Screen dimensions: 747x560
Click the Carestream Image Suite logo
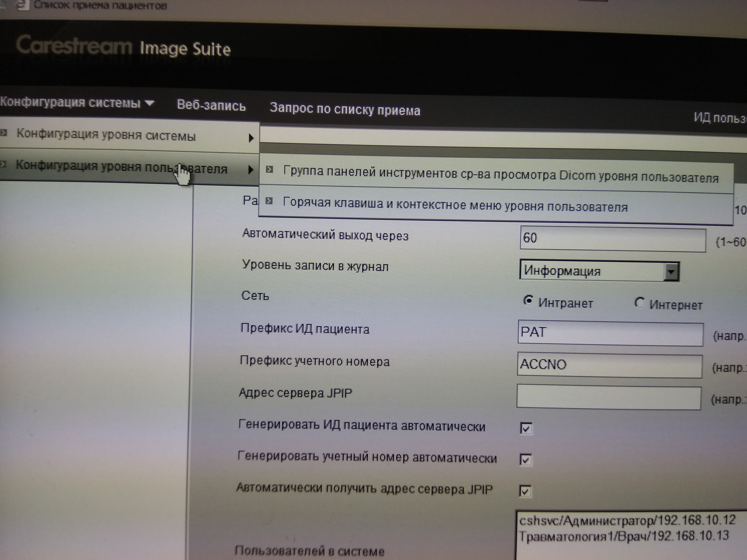tap(123, 47)
